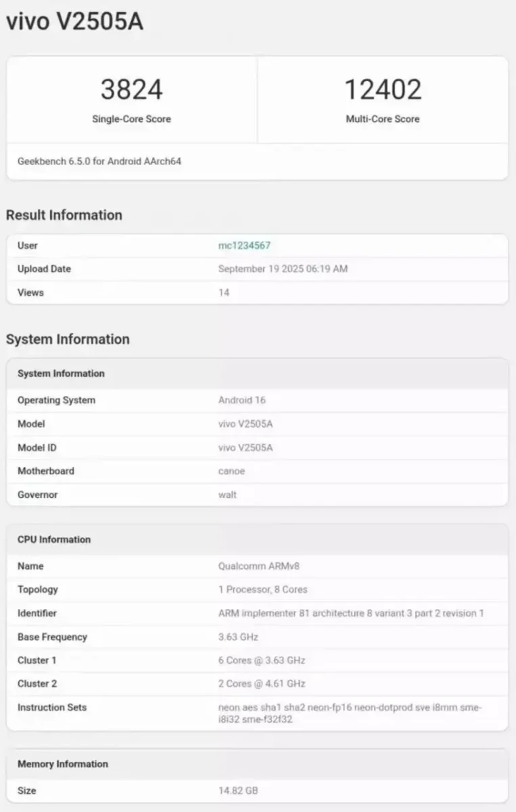Click the Views count of 14
This screenshot has height=812, width=516.
[223, 292]
